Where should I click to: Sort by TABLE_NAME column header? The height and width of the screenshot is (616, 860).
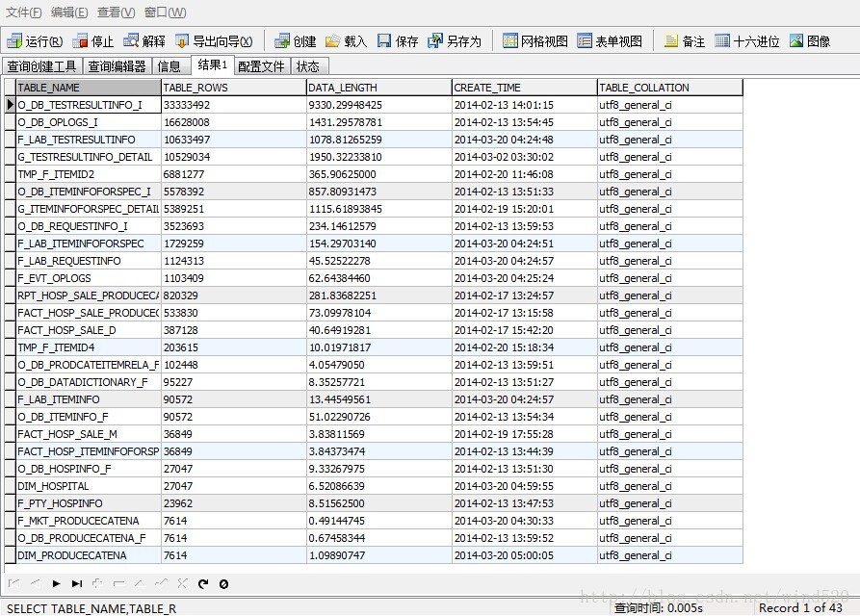click(x=89, y=88)
